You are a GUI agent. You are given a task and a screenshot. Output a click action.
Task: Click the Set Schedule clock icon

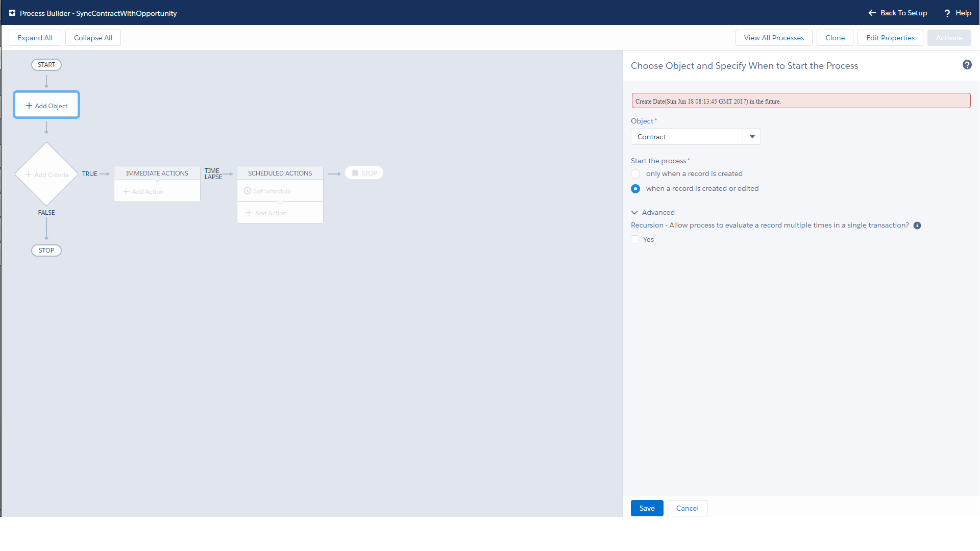click(248, 191)
